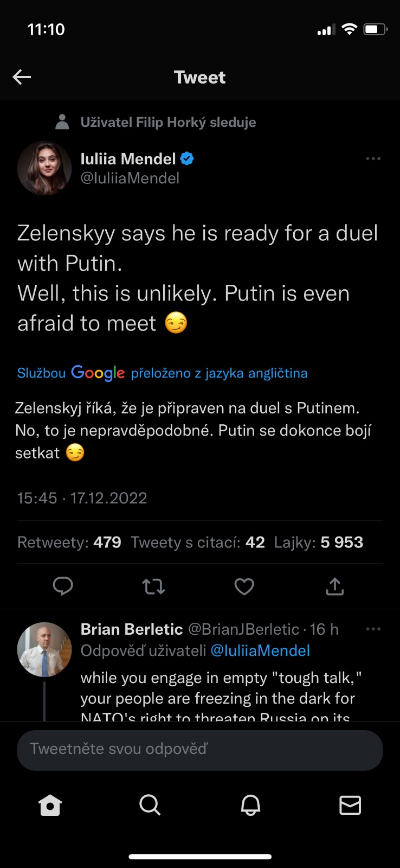400x868 pixels.
Task: Open Brian Berletic's profile picture
Action: [44, 649]
